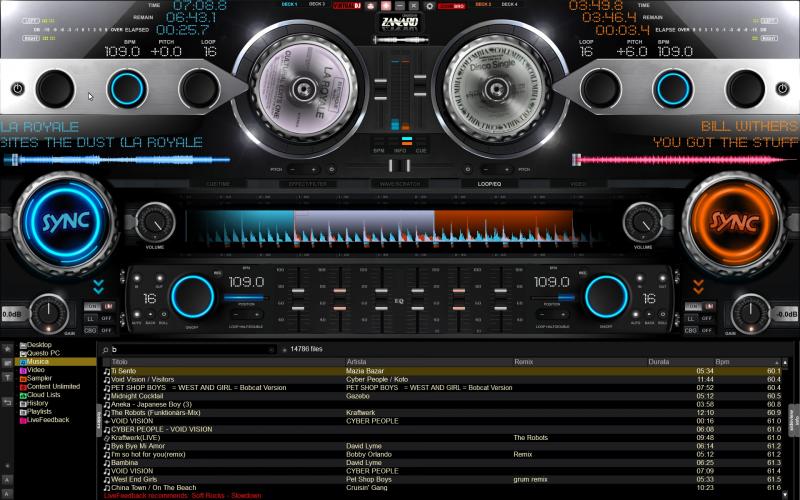
Task: Click the right VOLUME knob
Action: 643,222
